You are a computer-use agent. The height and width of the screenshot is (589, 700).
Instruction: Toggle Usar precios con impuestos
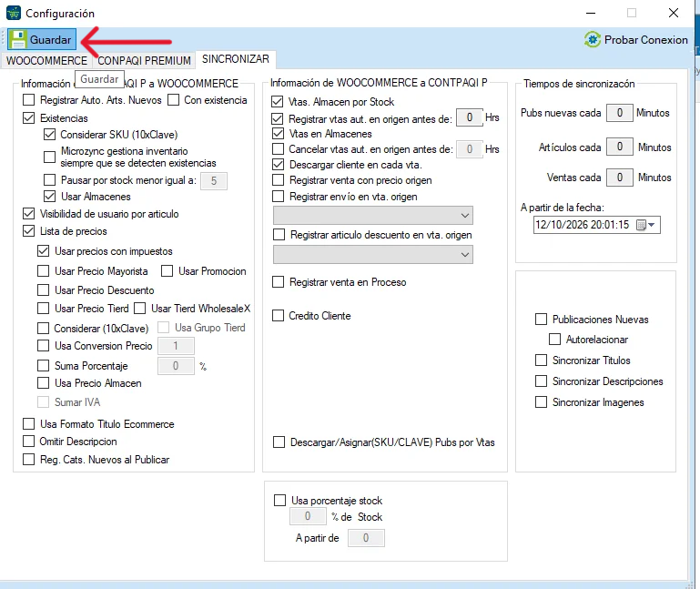44,251
